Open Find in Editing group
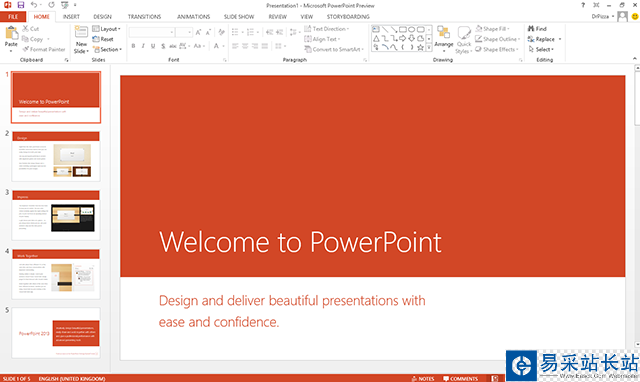 pos(537,29)
